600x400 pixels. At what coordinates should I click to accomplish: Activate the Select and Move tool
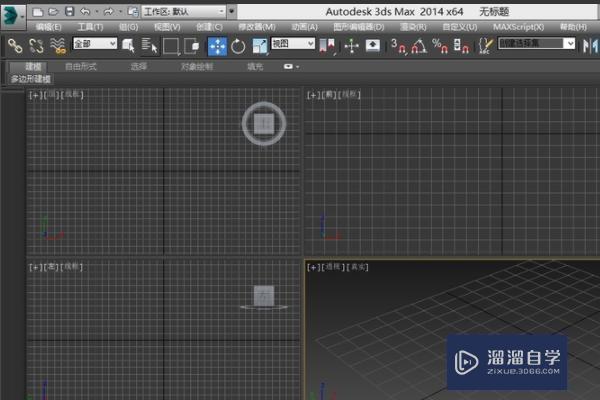[217, 46]
